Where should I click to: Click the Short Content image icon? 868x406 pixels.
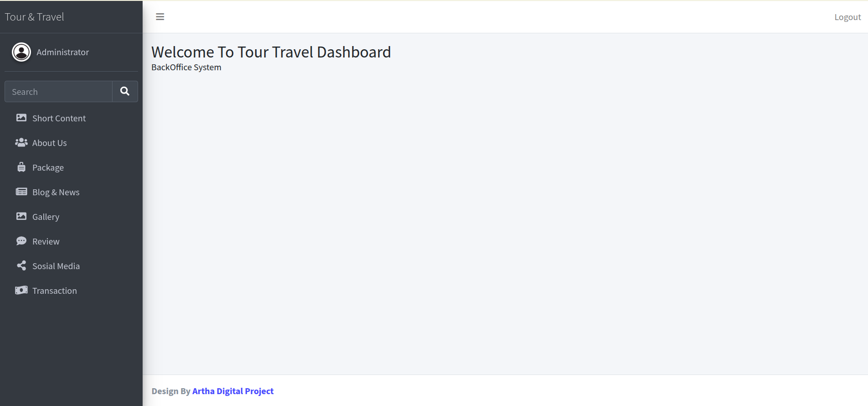pyautogui.click(x=21, y=118)
